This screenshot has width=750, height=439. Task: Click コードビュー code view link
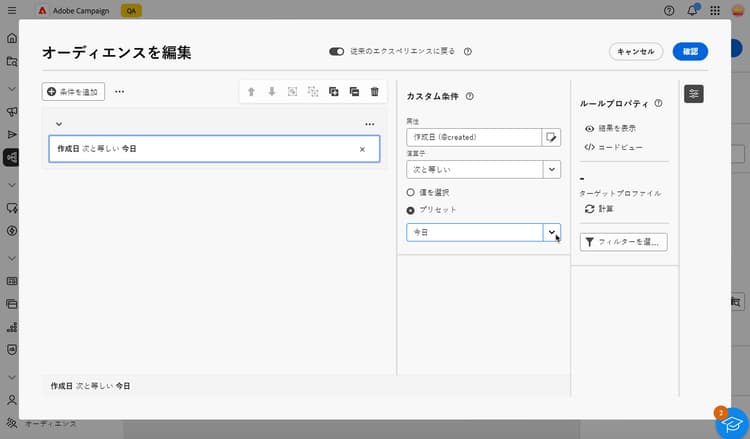pyautogui.click(x=614, y=147)
